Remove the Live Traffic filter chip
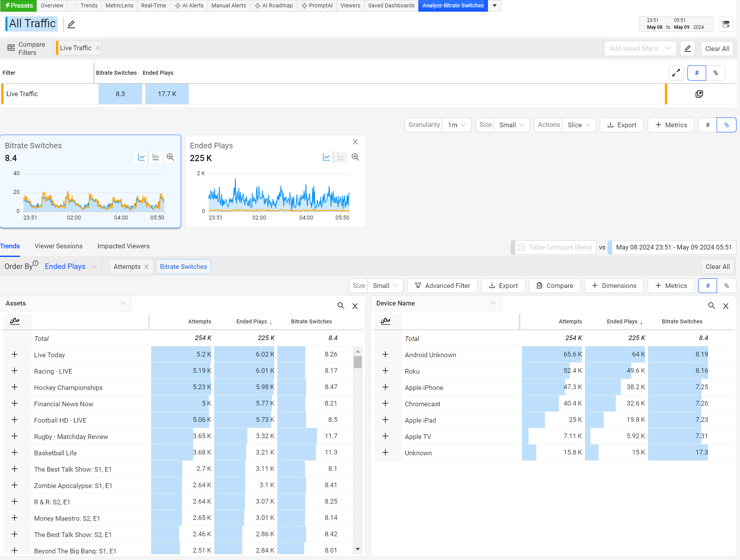 coord(98,48)
